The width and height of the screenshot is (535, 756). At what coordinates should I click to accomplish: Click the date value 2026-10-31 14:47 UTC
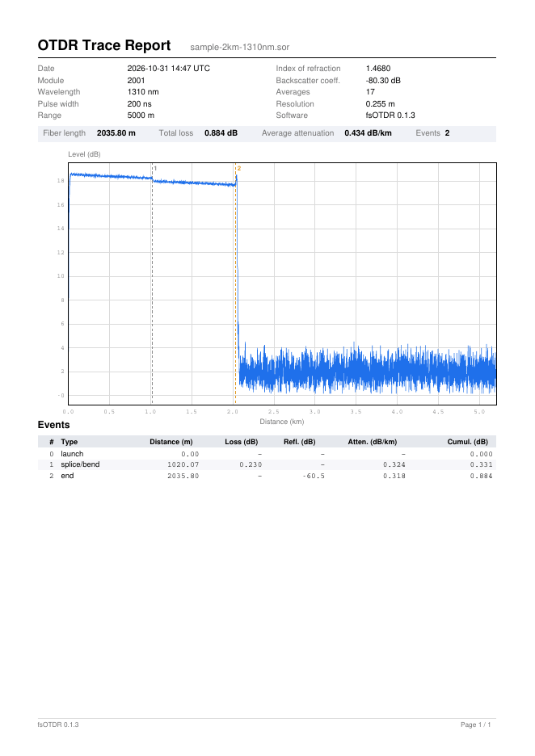point(168,69)
